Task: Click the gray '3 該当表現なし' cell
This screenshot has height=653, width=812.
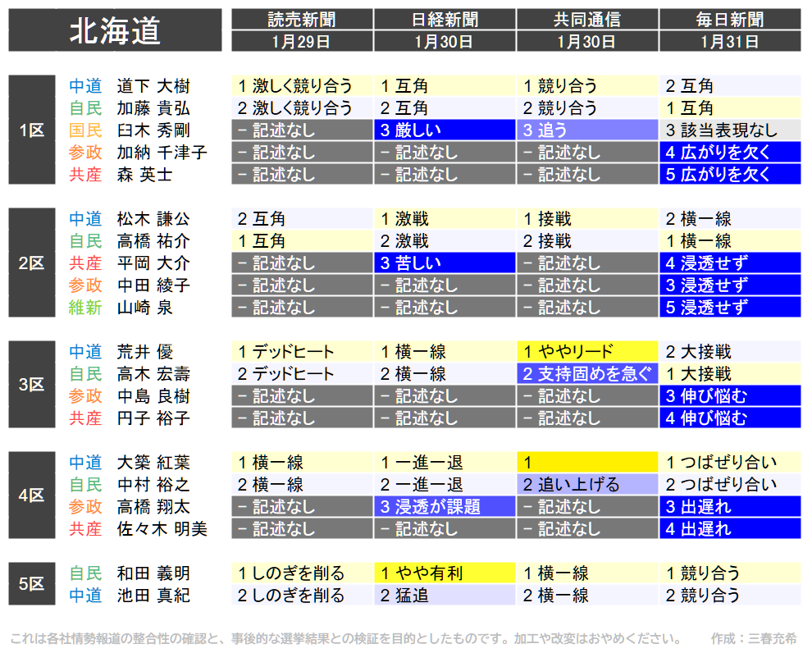Action: click(x=730, y=130)
